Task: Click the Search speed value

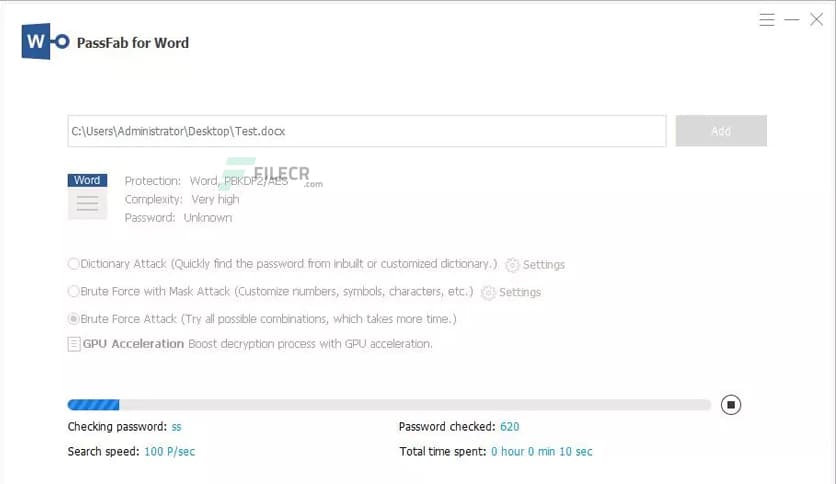Action: (x=169, y=452)
